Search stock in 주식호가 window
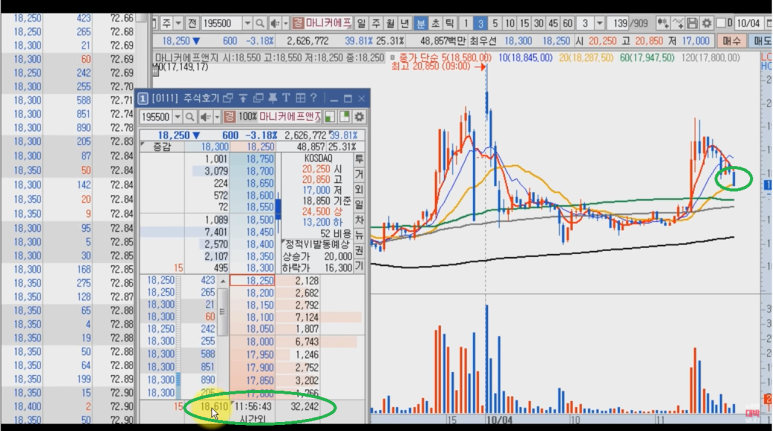 (x=189, y=117)
